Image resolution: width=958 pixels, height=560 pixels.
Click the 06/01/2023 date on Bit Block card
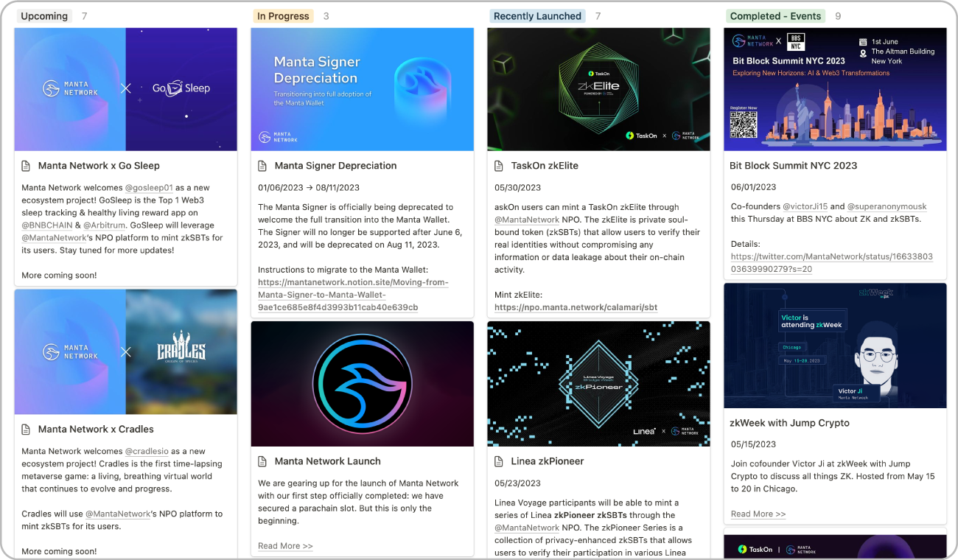click(x=753, y=187)
